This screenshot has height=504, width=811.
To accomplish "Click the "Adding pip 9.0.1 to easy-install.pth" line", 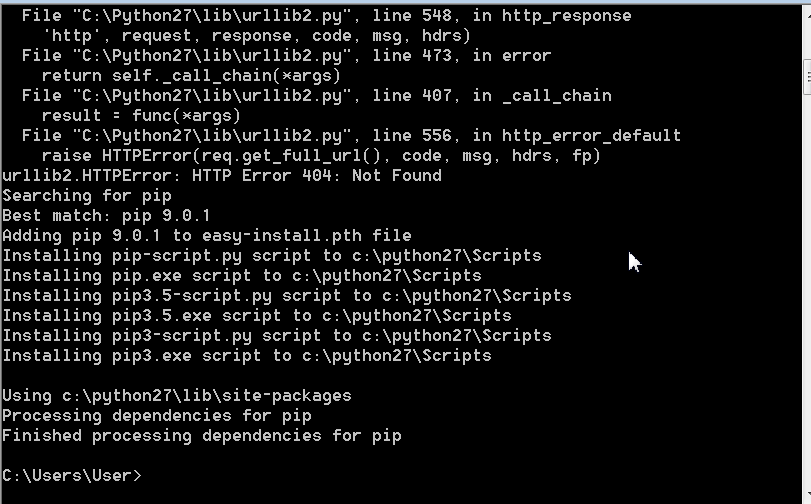I will coord(206,235).
